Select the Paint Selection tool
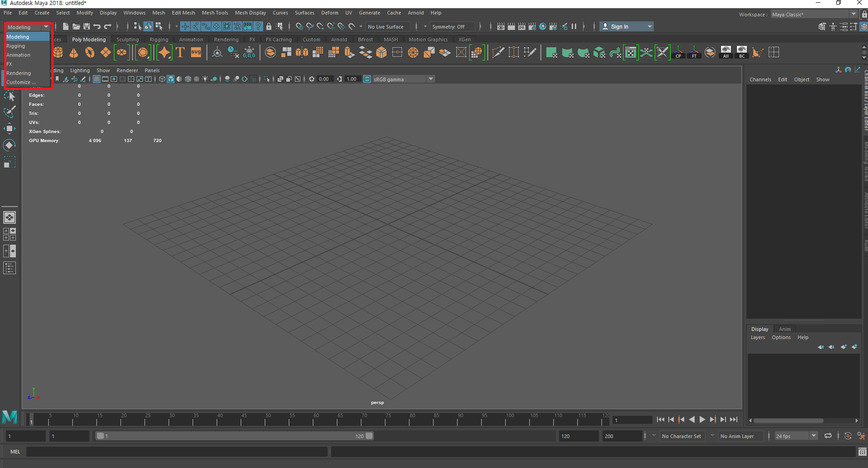Viewport: 868px width, 468px height. click(9, 112)
